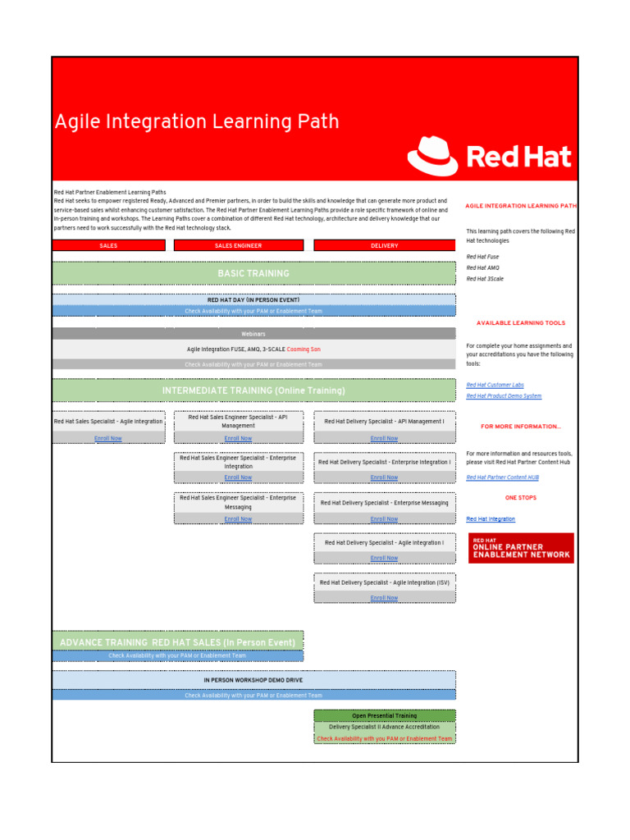Click the Online Partner Enablement Network banner

(521, 548)
